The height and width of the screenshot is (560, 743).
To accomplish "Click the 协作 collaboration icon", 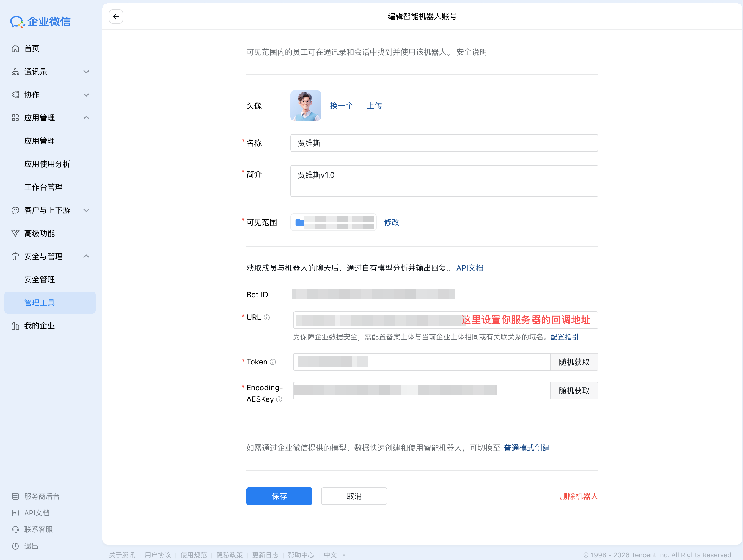I will coord(15,94).
